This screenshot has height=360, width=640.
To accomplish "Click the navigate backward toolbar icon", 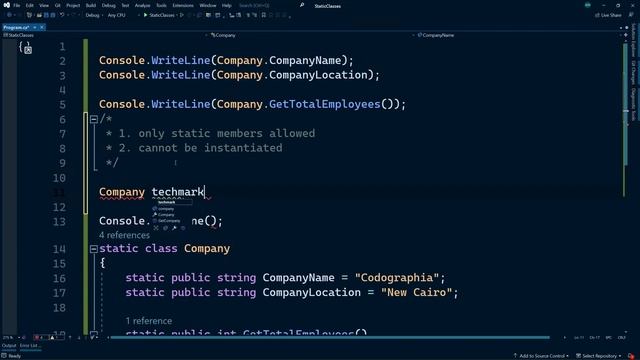I will pyautogui.click(x=9, y=15).
